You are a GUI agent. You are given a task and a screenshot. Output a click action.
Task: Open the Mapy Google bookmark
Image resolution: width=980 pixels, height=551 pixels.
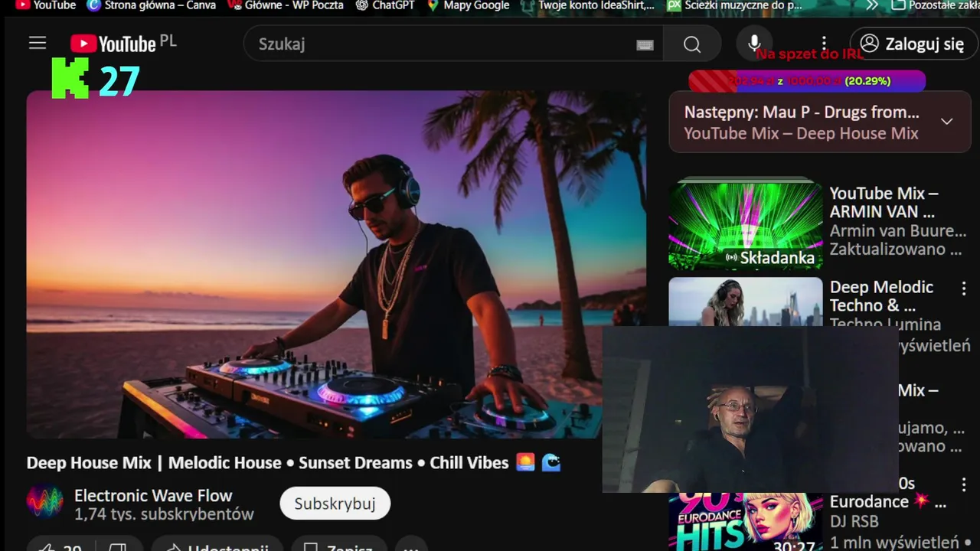click(x=469, y=5)
